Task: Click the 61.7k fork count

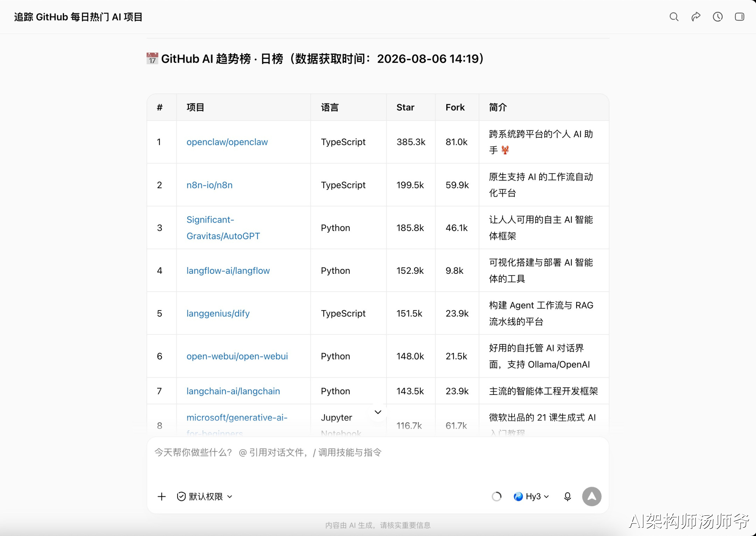Action: click(456, 425)
